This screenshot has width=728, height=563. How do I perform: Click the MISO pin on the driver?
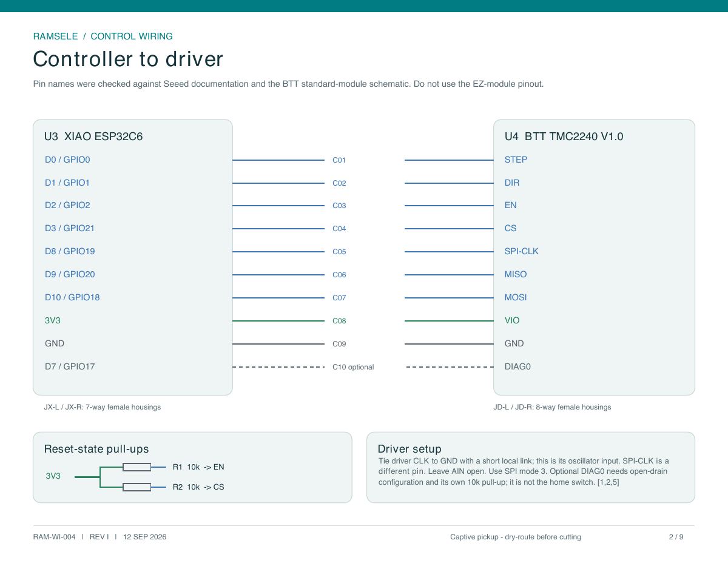[x=516, y=274]
